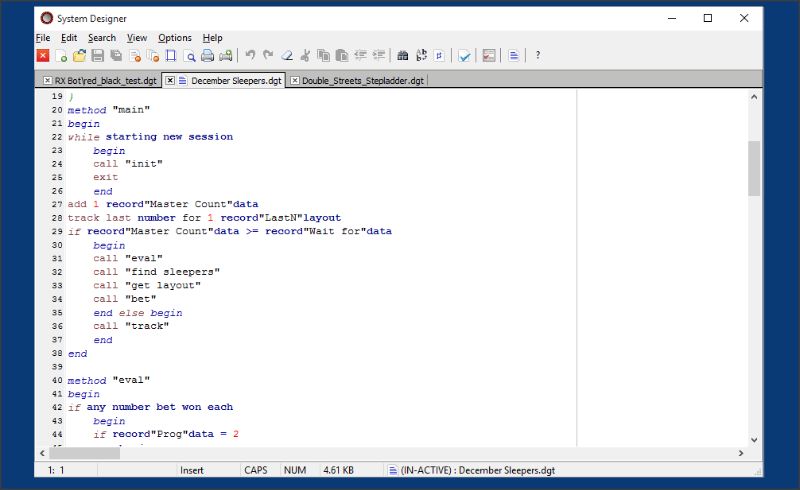The height and width of the screenshot is (490, 800).
Task: Click the Cut scissors icon
Action: 306,56
